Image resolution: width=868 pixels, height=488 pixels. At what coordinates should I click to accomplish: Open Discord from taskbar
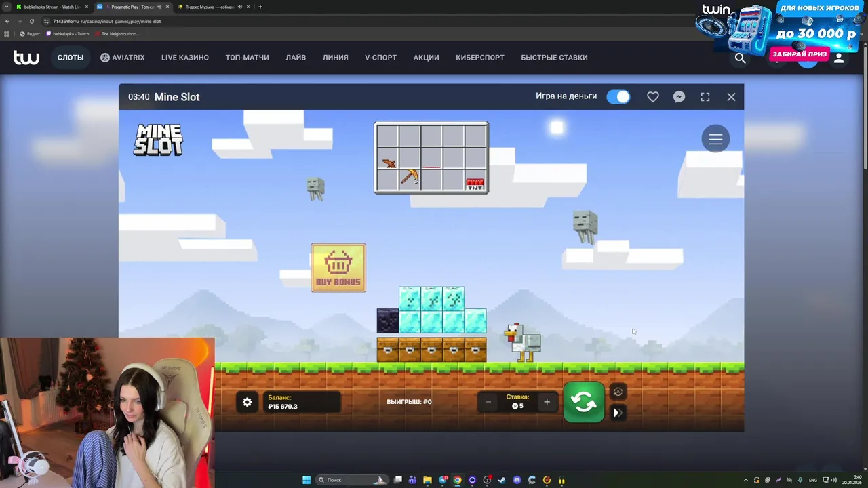point(517,480)
